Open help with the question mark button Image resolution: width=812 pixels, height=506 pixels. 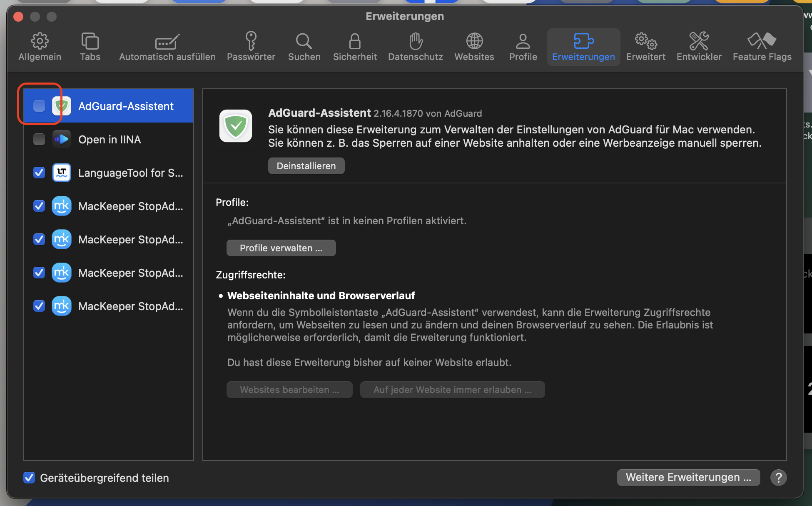pyautogui.click(x=778, y=478)
